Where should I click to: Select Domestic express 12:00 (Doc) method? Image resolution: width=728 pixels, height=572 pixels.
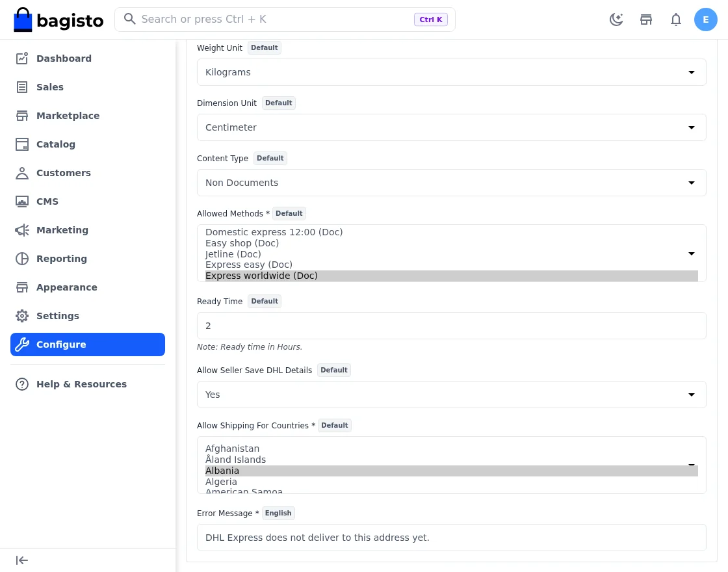pyautogui.click(x=451, y=232)
